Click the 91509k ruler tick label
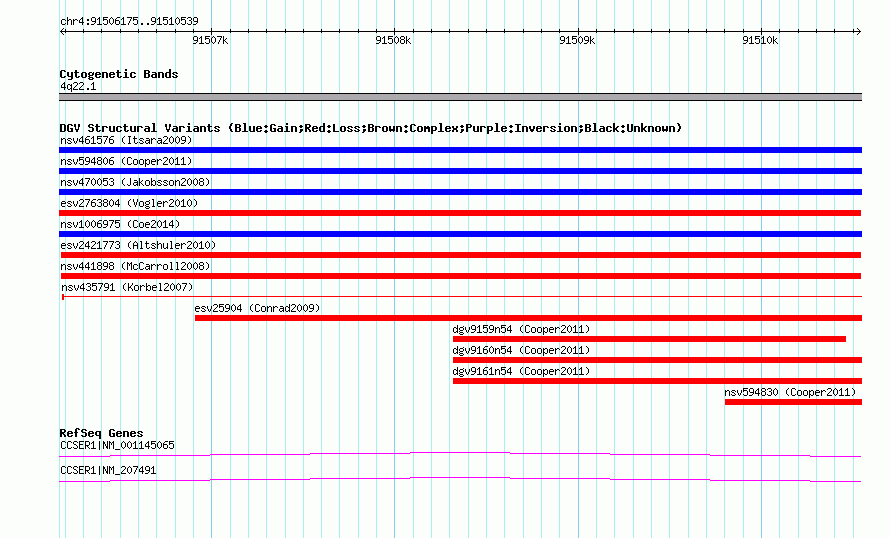Viewport: 890px width, 538px height. point(577,40)
